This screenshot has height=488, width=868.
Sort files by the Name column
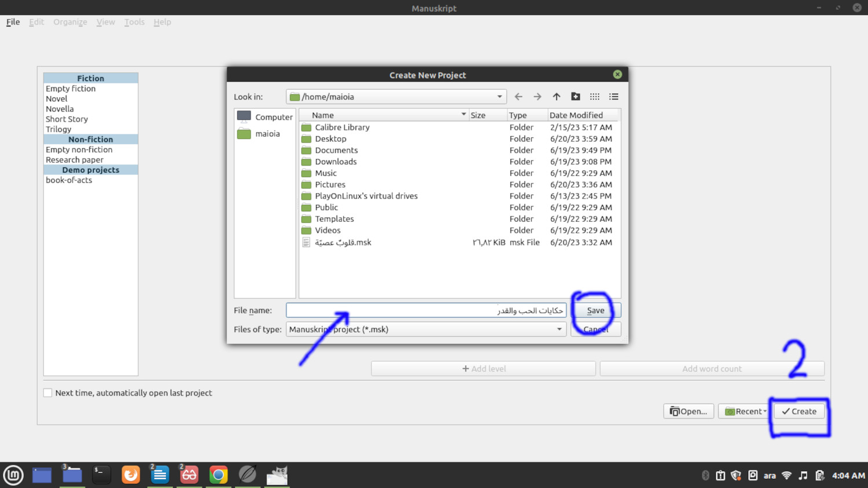point(384,115)
